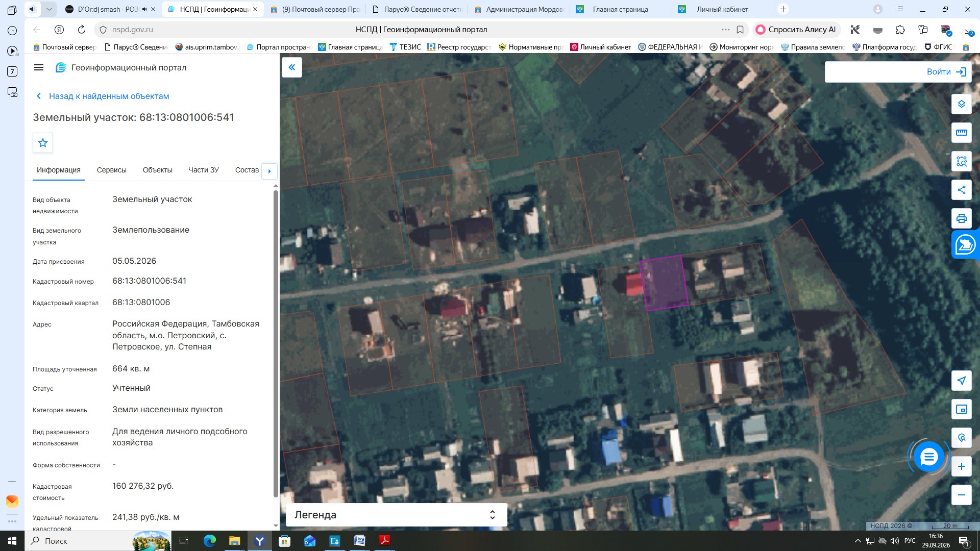
Task: Click the nspd.gov.ru address field
Action: coord(132,30)
